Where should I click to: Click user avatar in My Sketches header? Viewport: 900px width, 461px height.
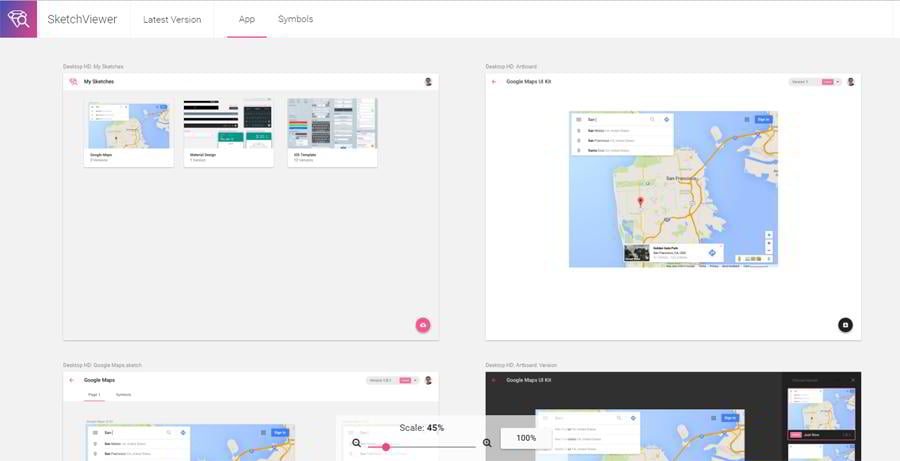428,81
